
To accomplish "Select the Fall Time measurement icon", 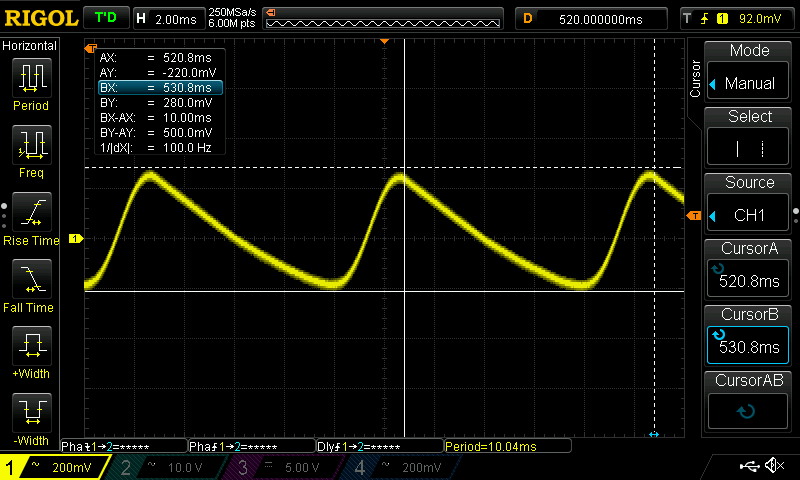I will tap(32, 279).
